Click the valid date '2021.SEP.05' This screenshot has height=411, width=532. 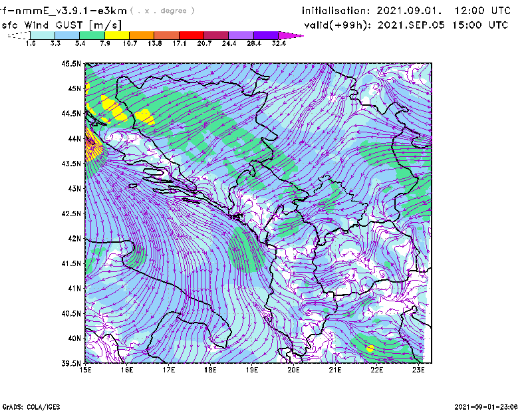pyautogui.click(x=411, y=25)
